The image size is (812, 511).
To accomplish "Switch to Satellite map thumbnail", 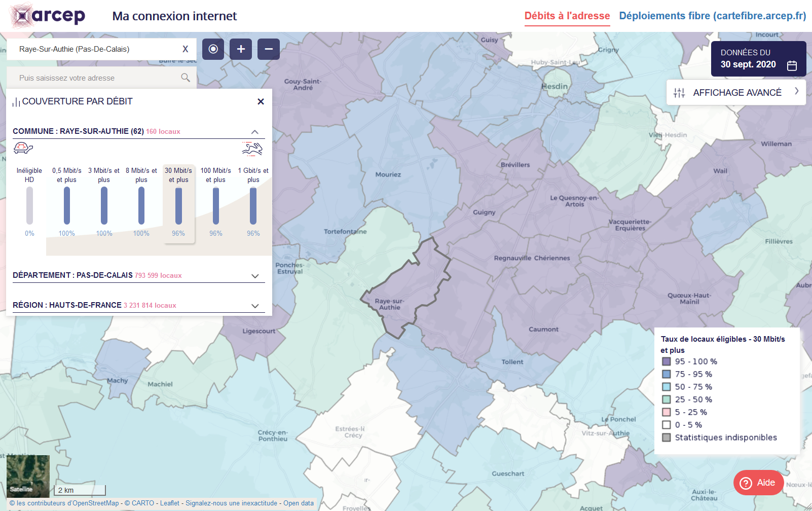I will point(28,476).
